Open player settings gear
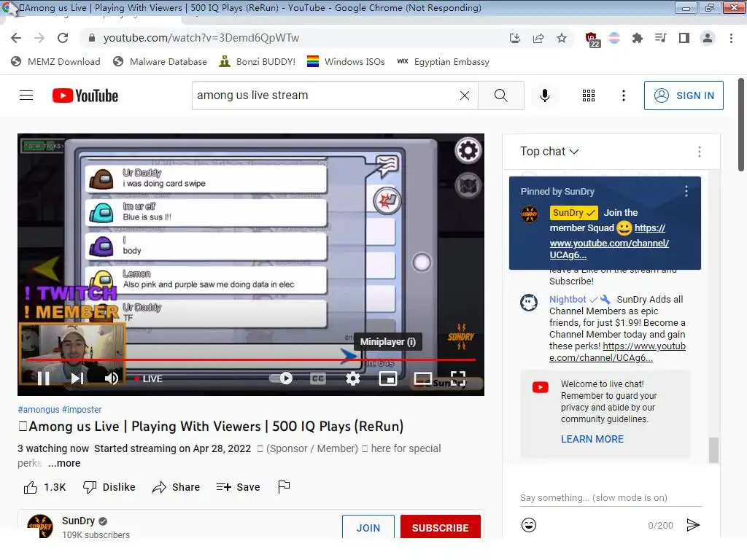The height and width of the screenshot is (560, 747). (353, 378)
